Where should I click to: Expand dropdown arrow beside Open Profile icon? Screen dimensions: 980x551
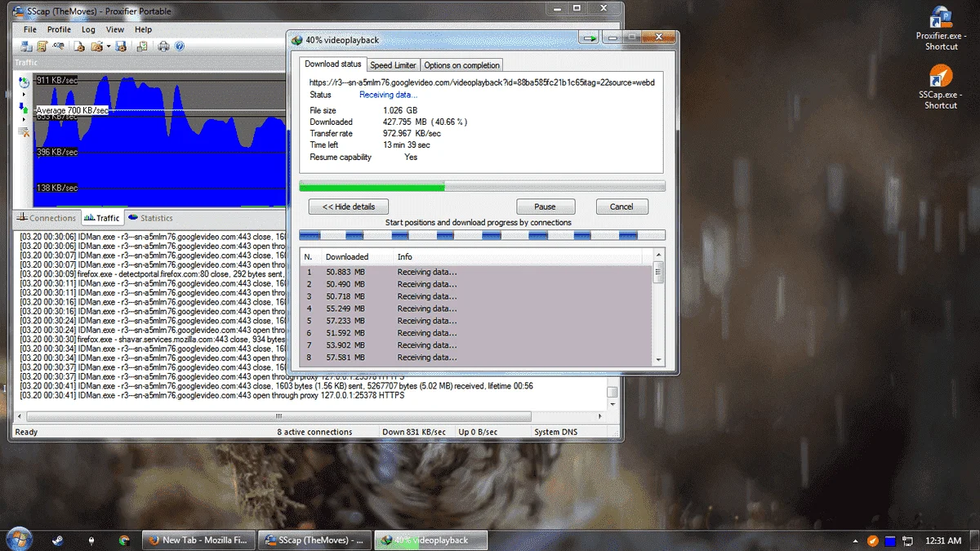point(109,47)
